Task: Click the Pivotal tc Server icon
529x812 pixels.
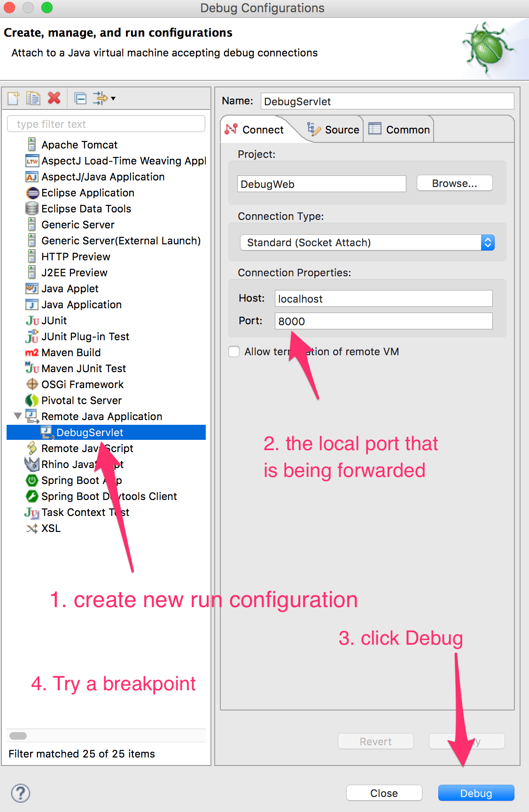Action: 32,400
